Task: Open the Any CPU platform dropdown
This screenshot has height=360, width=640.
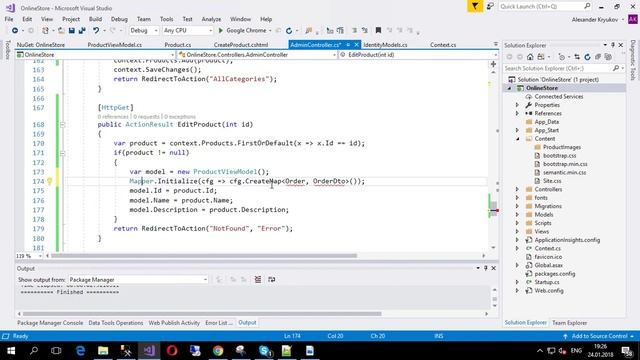Action: coord(187,31)
